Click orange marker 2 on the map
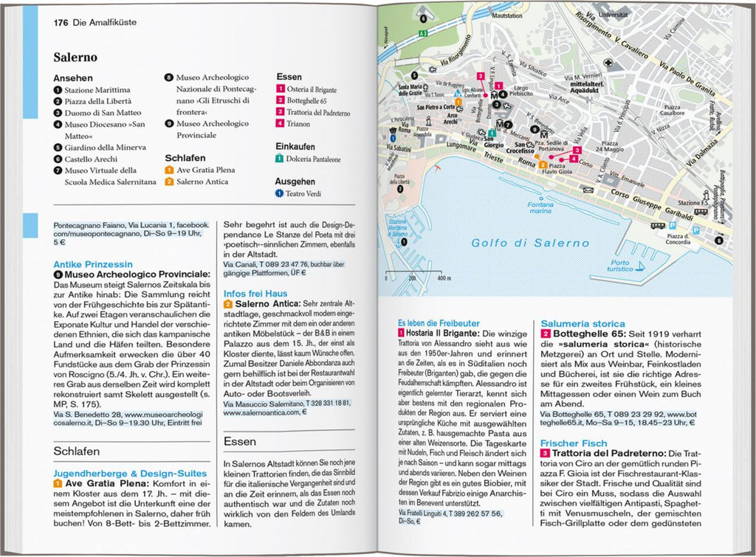 543,165
